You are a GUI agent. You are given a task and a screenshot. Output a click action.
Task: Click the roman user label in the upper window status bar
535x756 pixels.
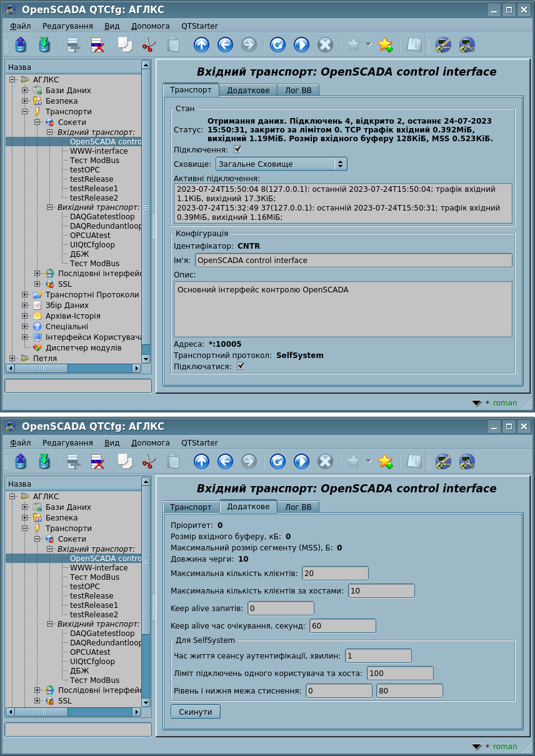pyautogui.click(x=505, y=403)
